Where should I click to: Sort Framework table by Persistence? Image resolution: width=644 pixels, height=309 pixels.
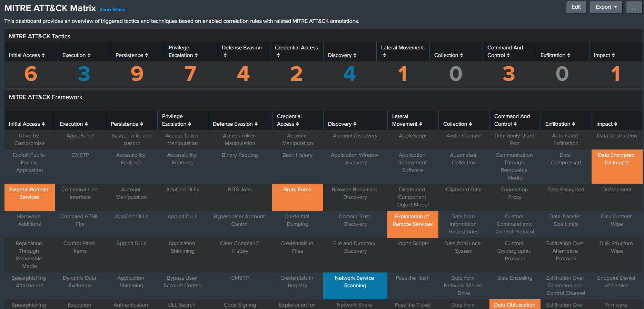click(127, 124)
